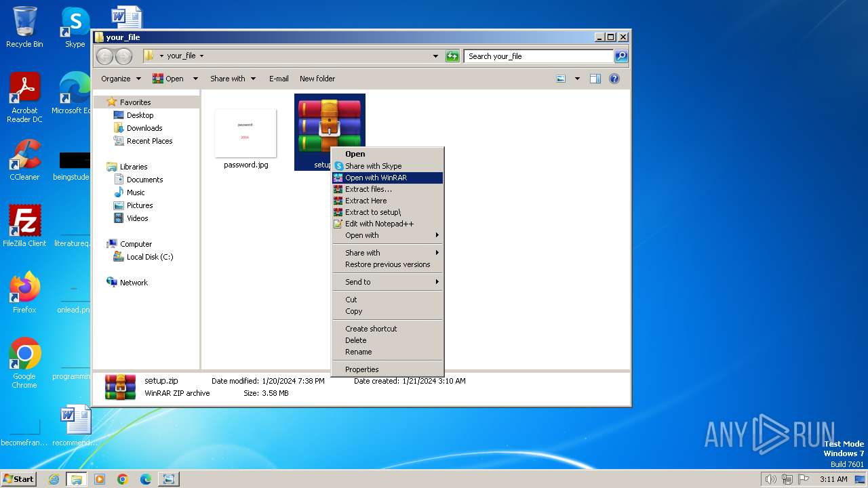Select Network in navigation pane
The height and width of the screenshot is (488, 868).
(133, 283)
